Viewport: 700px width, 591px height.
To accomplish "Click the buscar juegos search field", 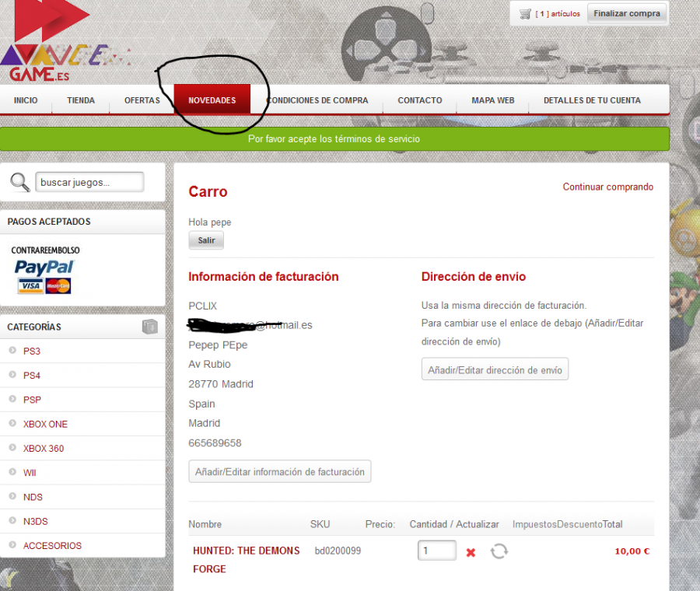I will tap(89, 182).
